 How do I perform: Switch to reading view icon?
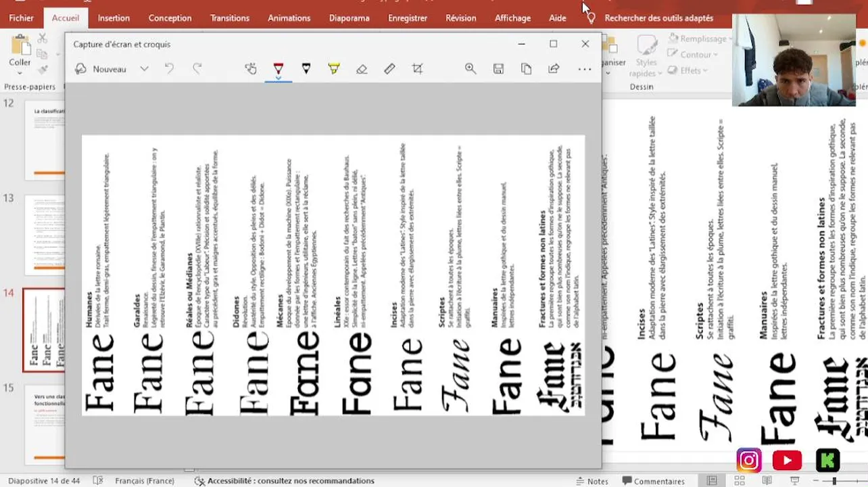pos(767,481)
